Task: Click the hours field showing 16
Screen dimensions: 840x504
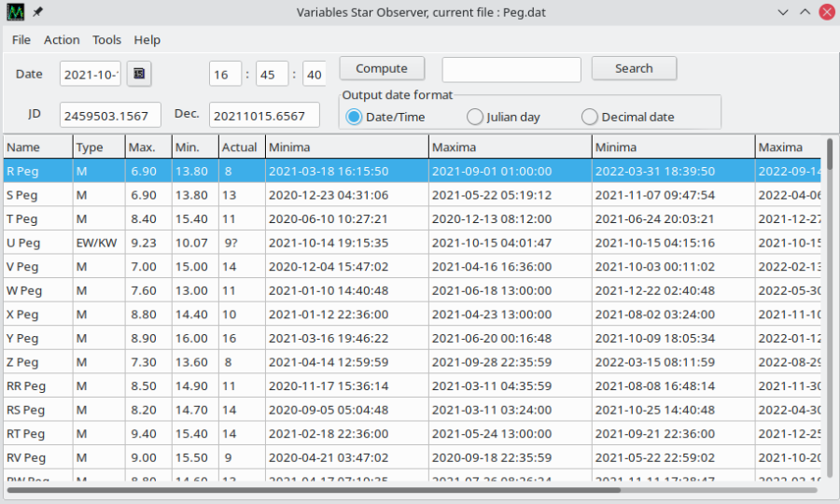Action: tap(224, 74)
